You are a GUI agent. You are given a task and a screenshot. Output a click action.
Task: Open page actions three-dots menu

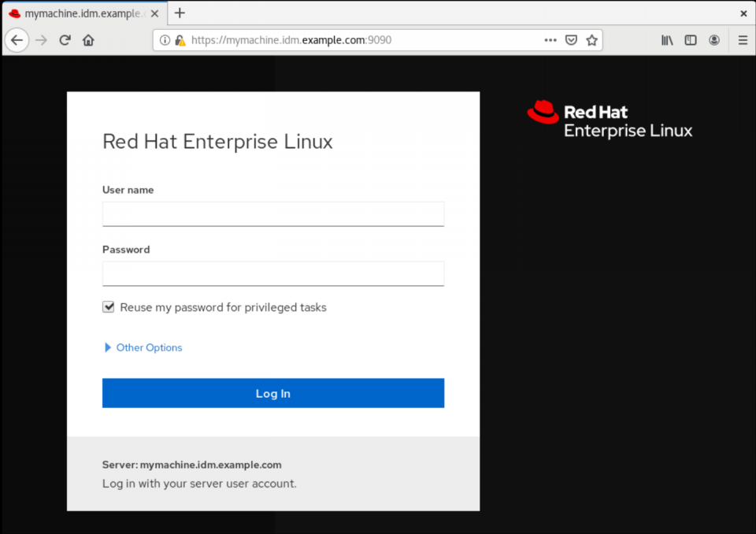[x=550, y=40]
